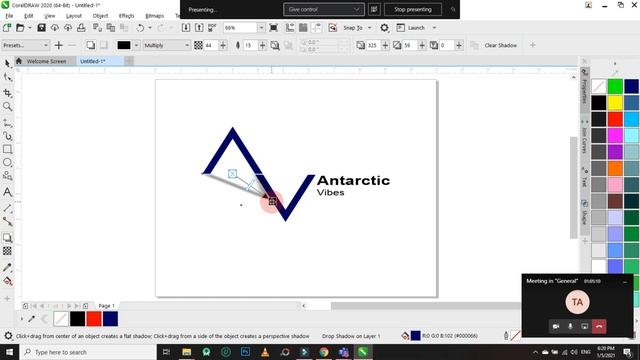The height and width of the screenshot is (360, 640).
Task: Select the Artistic Media tool
Action: pos(7,136)
